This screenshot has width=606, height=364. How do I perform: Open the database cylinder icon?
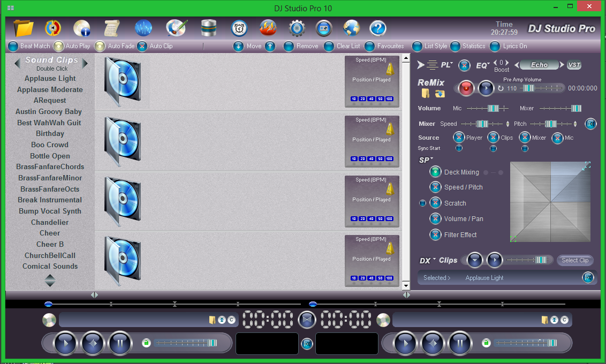tap(209, 28)
